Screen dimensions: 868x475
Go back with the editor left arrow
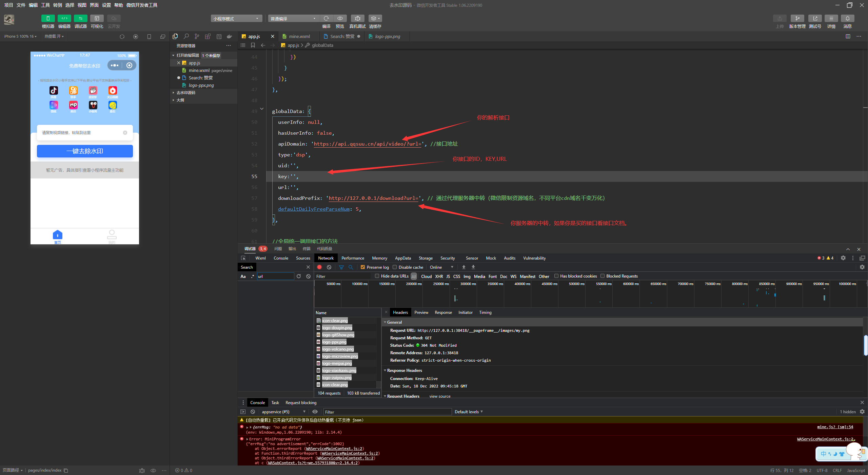[x=263, y=45]
